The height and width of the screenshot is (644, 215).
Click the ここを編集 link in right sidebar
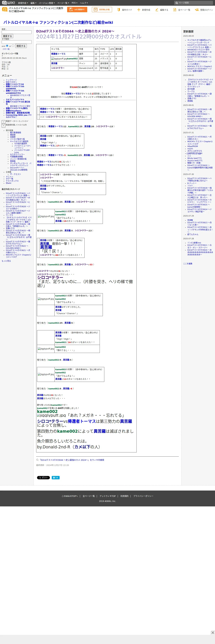click(x=188, y=264)
